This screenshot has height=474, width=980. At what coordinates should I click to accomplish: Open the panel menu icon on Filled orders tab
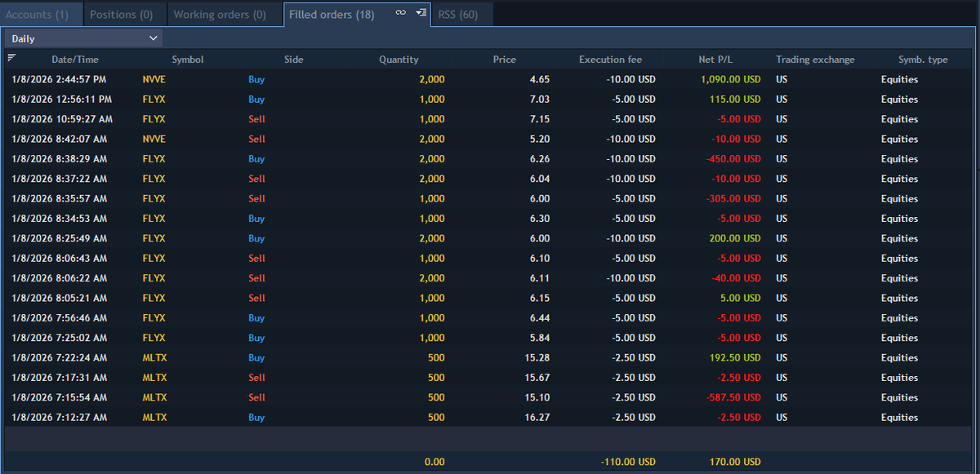[x=421, y=13]
